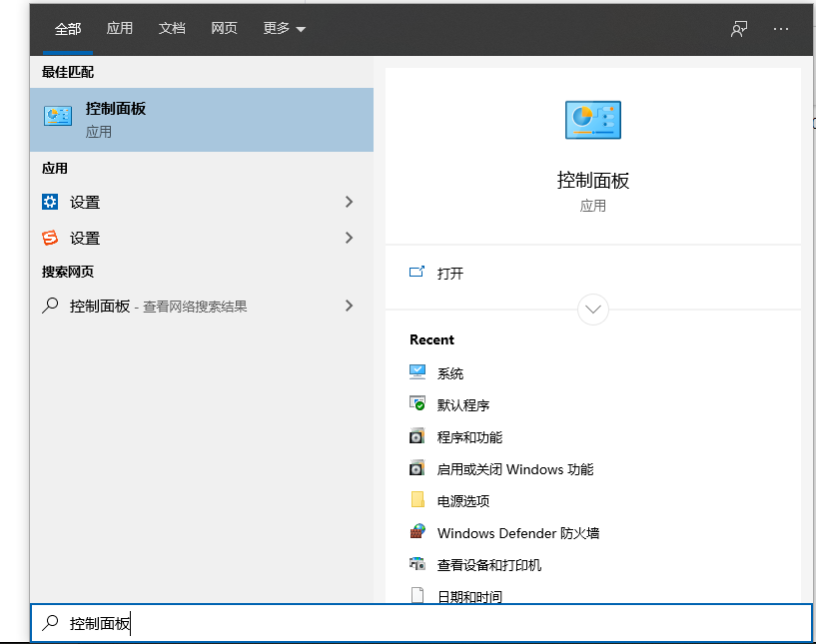
Task: Click the search box containing 控制面板
Action: [x=419, y=623]
